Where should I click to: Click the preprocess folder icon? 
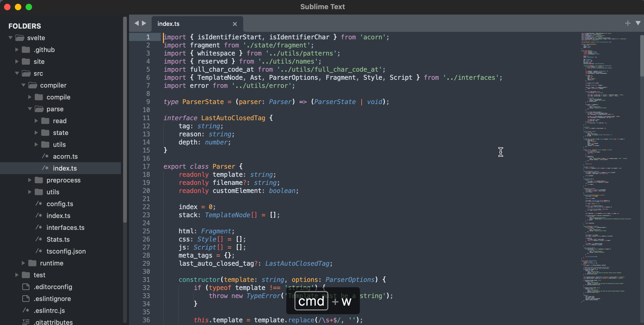pyautogui.click(x=39, y=180)
